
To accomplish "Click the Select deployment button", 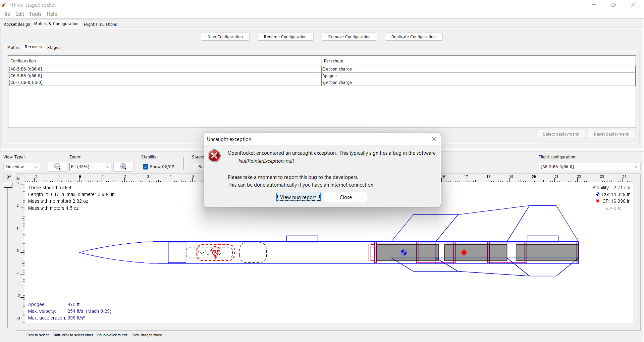I will [x=560, y=134].
